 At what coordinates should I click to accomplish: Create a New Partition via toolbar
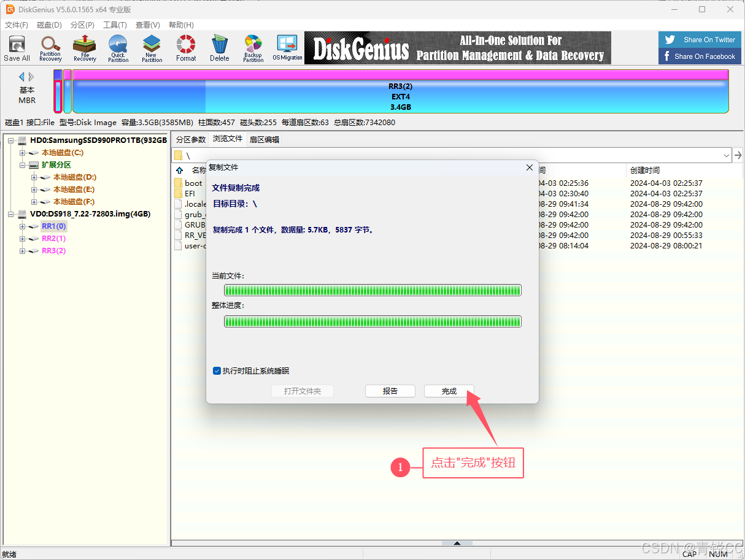[x=152, y=48]
